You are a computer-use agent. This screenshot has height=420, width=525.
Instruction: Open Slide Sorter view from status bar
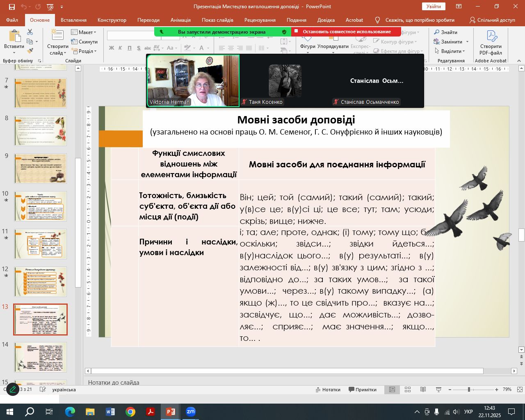pyautogui.click(x=408, y=390)
